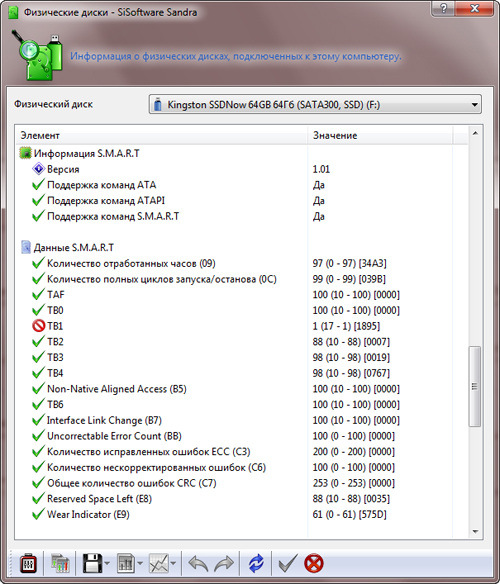The width and height of the screenshot is (500, 584).
Task: Save report using the floppy disk icon
Action: [92, 564]
